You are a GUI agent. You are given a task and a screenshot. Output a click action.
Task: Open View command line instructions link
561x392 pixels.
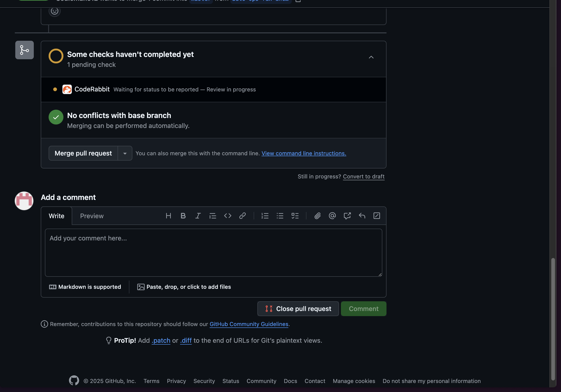pos(304,153)
